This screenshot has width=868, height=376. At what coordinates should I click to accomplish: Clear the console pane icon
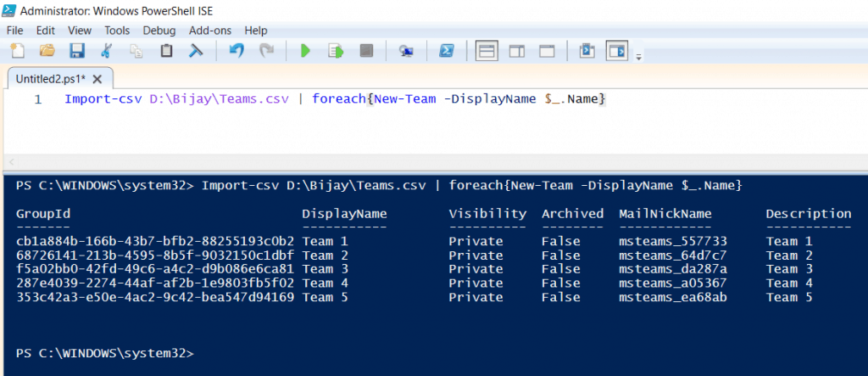pos(196,52)
